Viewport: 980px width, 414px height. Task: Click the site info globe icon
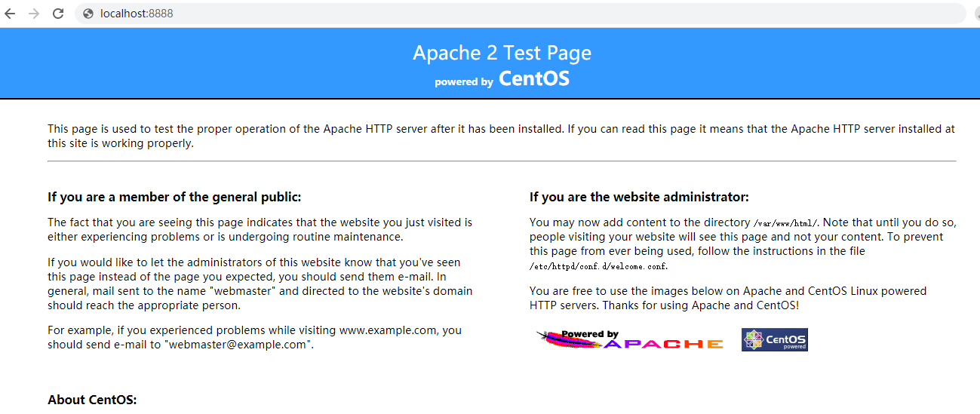[x=88, y=14]
